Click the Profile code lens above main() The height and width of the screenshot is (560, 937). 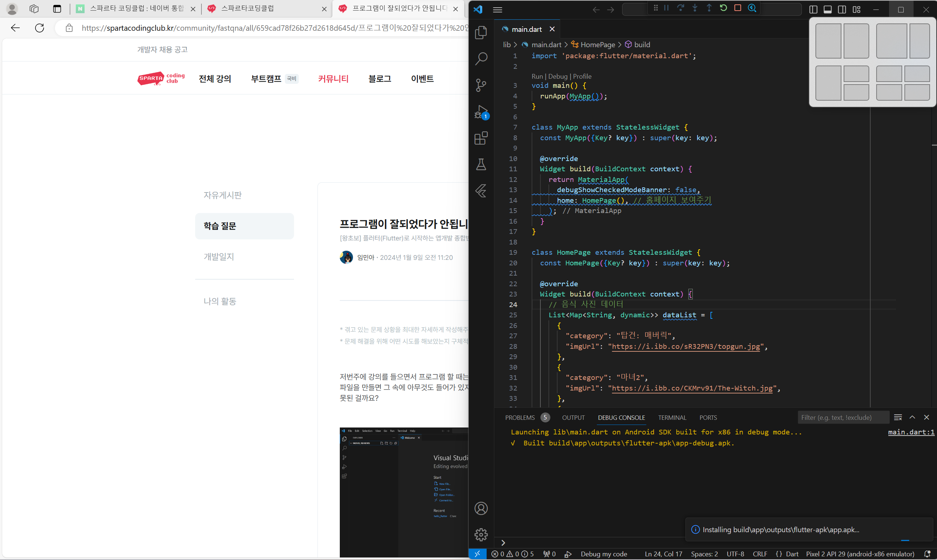[582, 76]
